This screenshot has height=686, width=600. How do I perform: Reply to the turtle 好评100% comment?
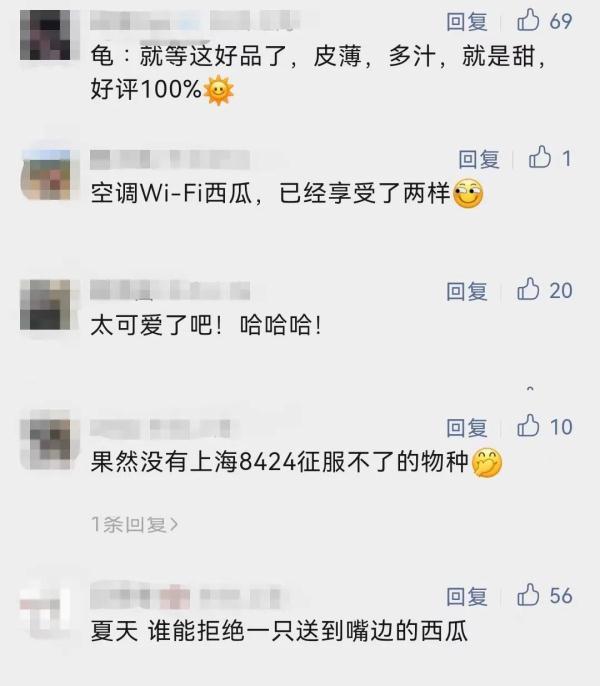point(467,21)
